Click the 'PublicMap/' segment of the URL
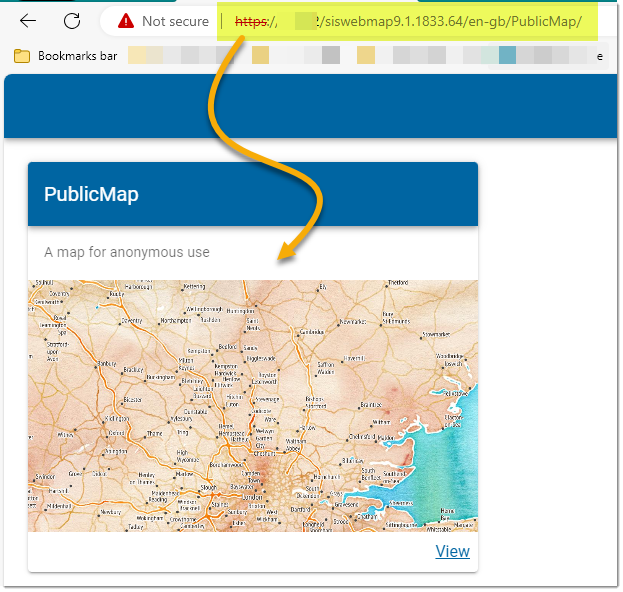The image size is (623, 592). (x=546, y=21)
